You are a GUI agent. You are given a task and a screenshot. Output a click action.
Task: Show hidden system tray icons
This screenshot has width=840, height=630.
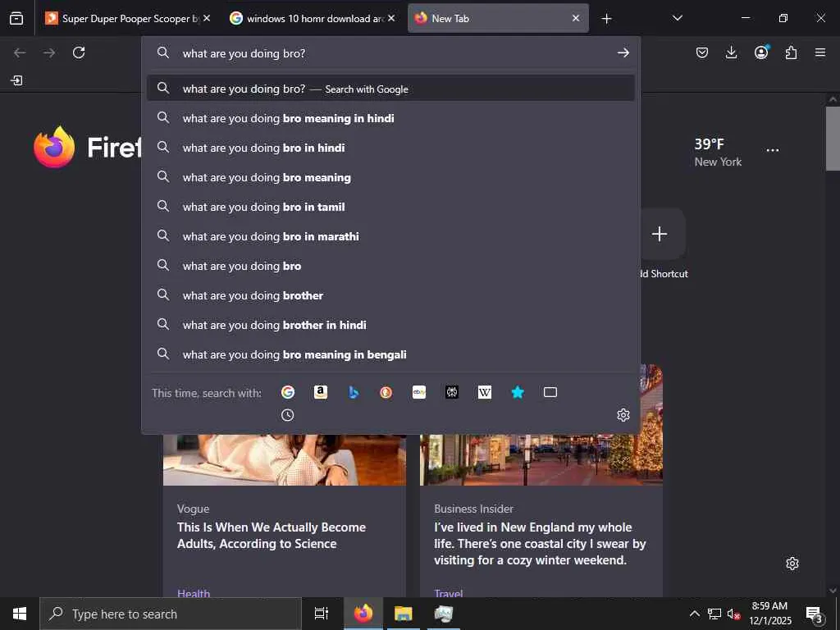(694, 614)
